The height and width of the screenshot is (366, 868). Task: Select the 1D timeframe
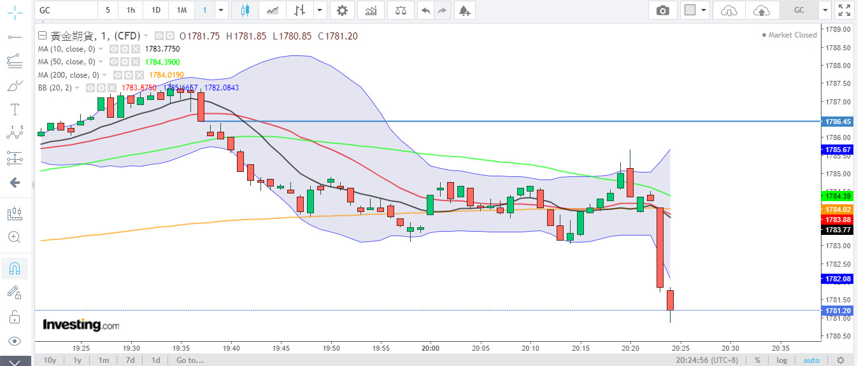tap(155, 10)
